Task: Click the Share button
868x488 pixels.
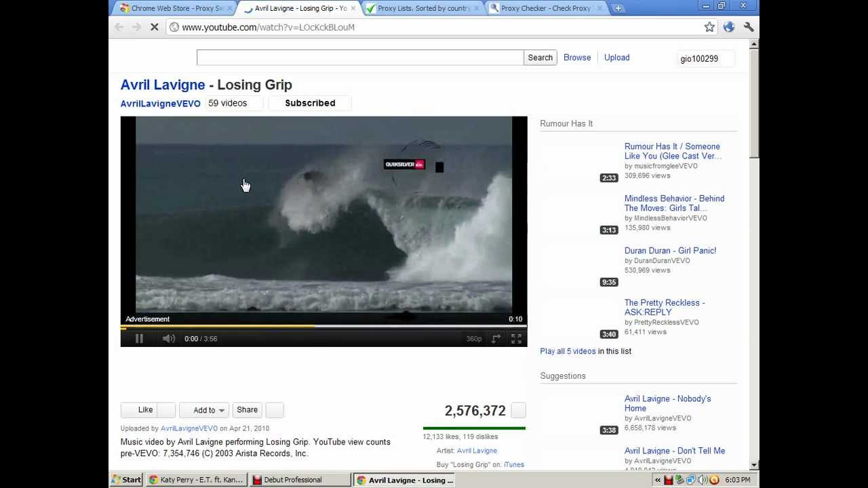Action: pyautogui.click(x=248, y=410)
